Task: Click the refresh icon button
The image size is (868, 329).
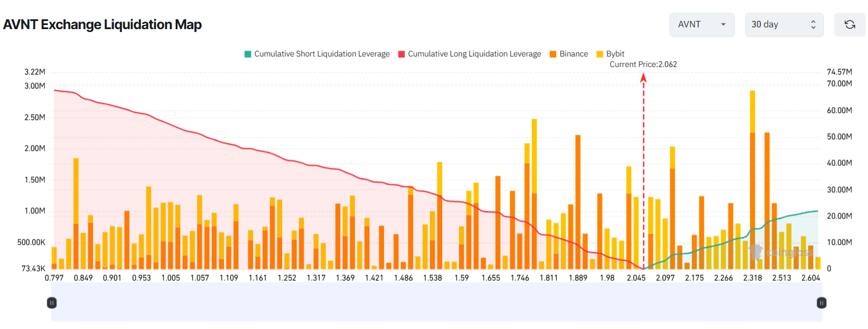Action: (x=849, y=24)
